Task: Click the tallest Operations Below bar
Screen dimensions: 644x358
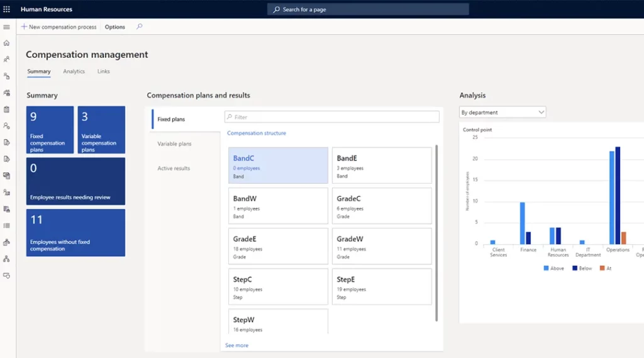Action: [618, 196]
